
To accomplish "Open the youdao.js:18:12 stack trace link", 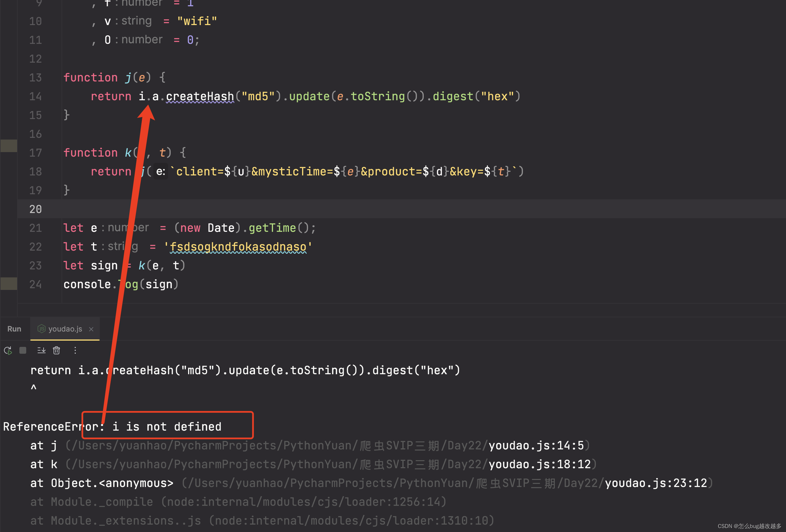I will (x=539, y=465).
